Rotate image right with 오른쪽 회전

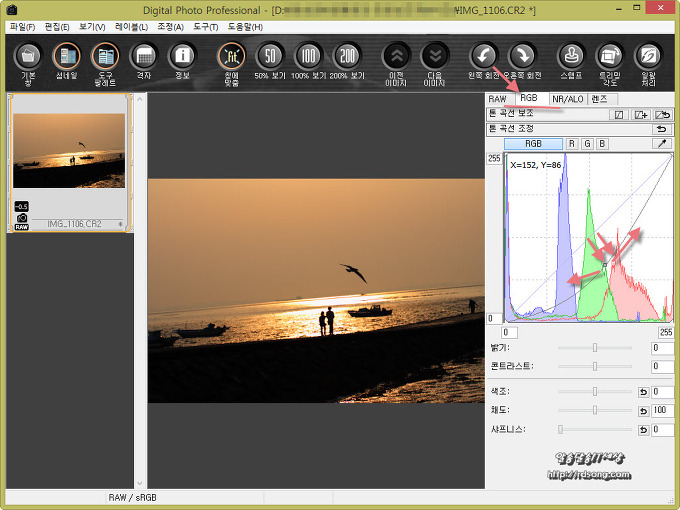pos(523,58)
